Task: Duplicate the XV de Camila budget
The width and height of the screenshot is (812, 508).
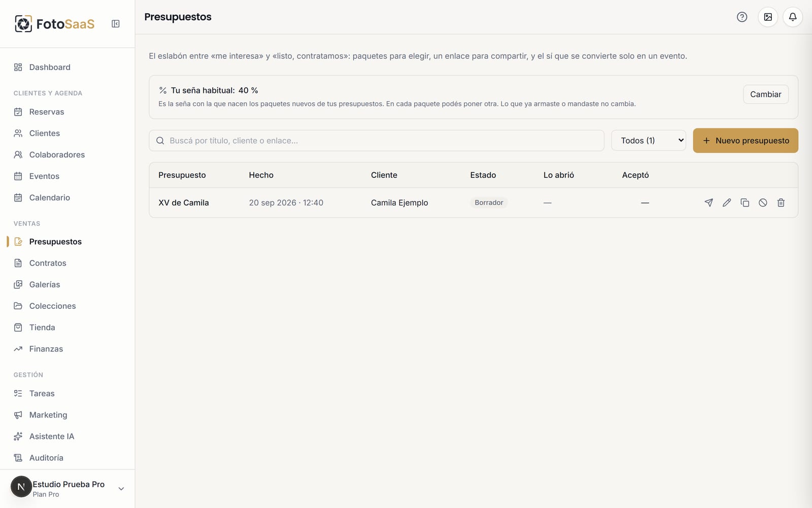Action: click(745, 203)
